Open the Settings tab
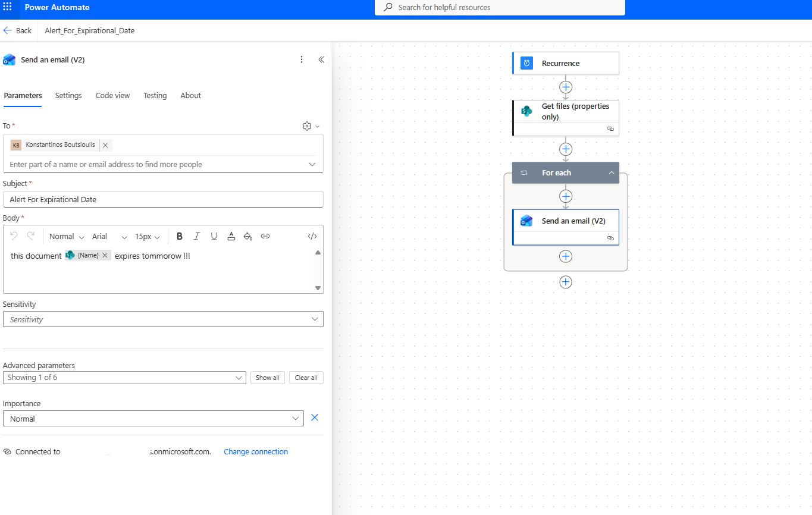The height and width of the screenshot is (515, 812). pos(68,95)
